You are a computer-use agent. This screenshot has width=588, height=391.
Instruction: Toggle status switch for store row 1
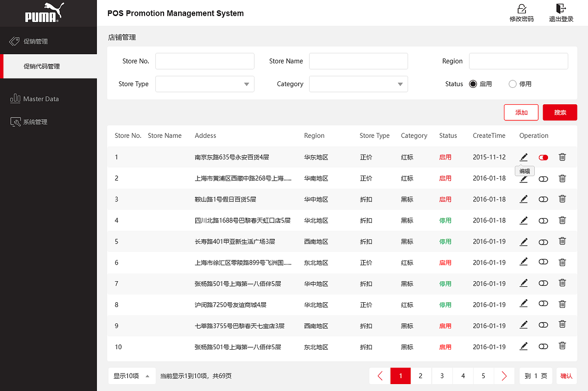pyautogui.click(x=543, y=158)
